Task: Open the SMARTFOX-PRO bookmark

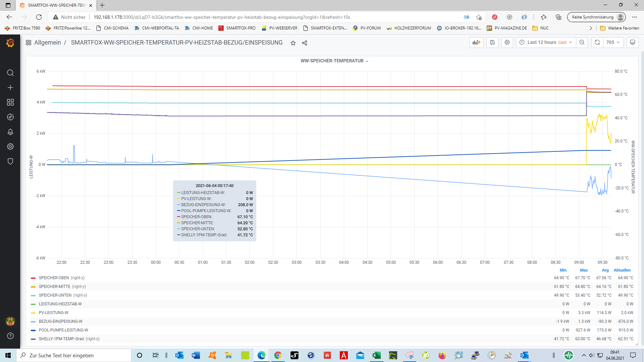Action: [237, 28]
